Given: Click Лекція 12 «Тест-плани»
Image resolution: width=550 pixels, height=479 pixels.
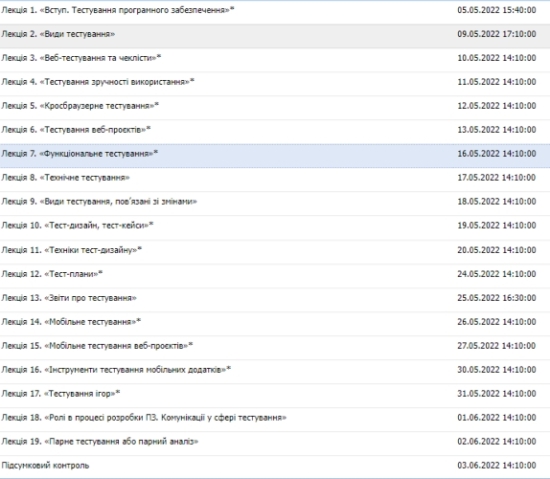Looking at the screenshot, I should pos(52,274).
